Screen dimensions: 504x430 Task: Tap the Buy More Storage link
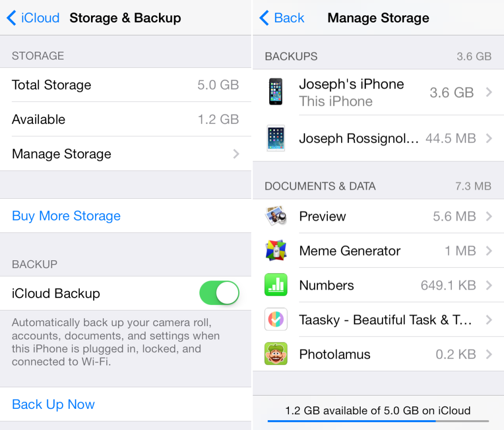pos(66,215)
